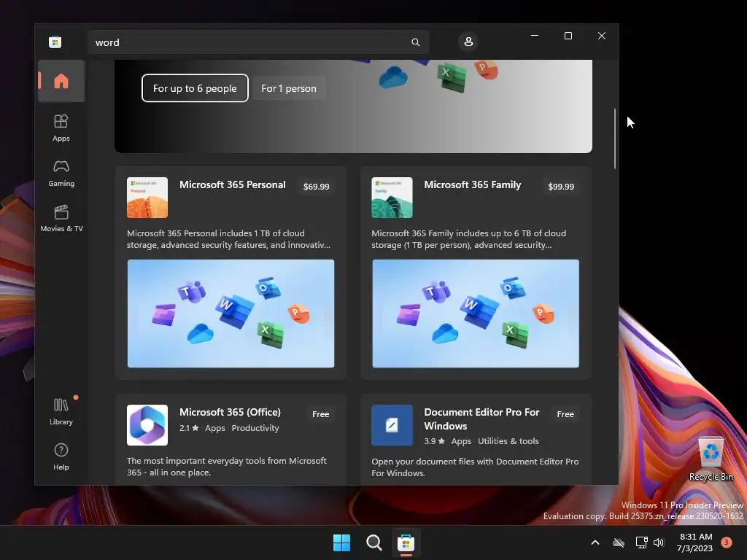This screenshot has height=560, width=747.
Task: View Microsoft 365 Family screenshot thumbnail
Action: point(476,314)
